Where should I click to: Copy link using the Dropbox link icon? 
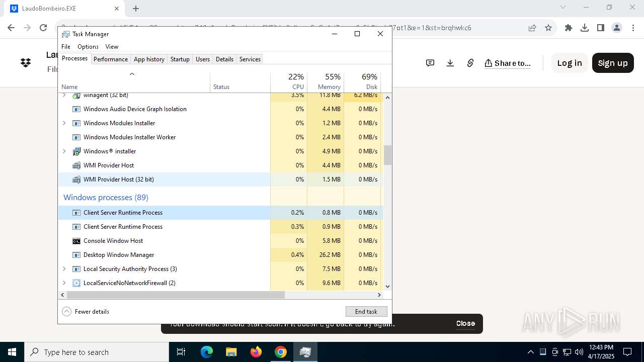click(x=470, y=63)
